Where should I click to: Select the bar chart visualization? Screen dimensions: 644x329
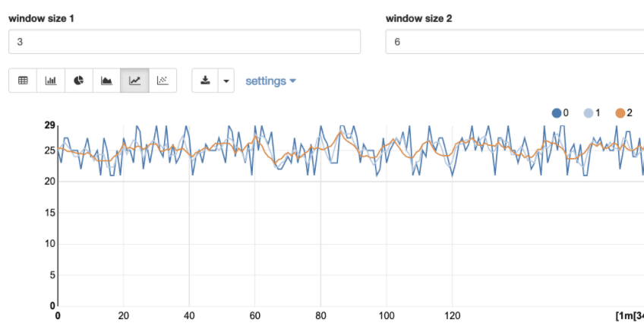tap(51, 81)
